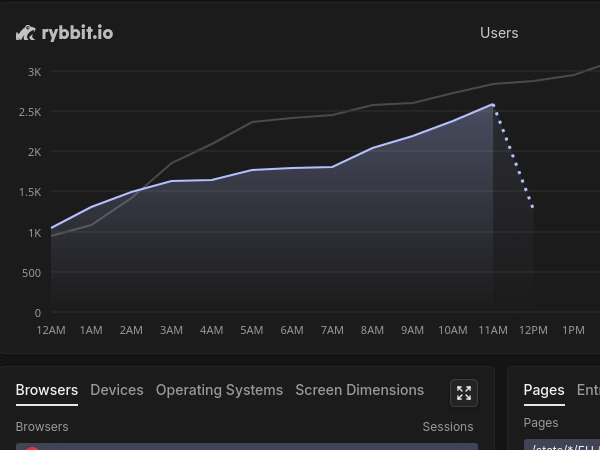This screenshot has height=450, width=600.
Task: Open the partially visible tab beside Pages
Action: (x=588, y=390)
